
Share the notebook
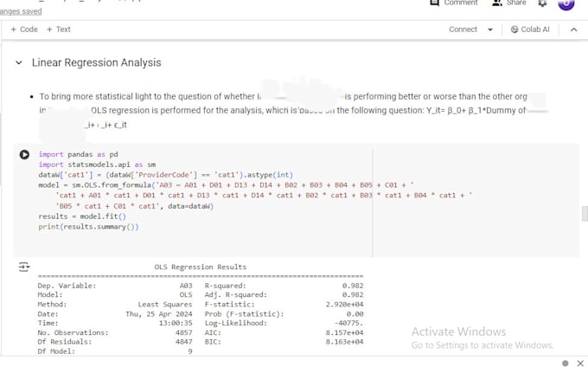coord(508,3)
